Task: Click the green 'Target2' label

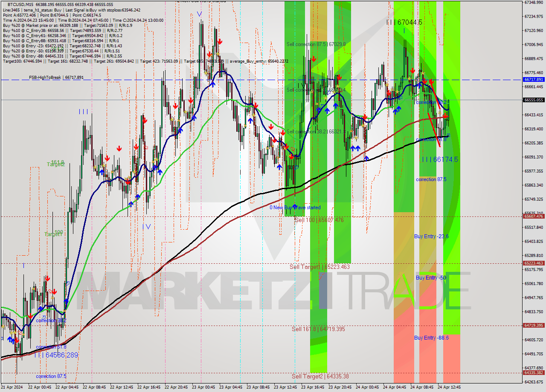Action: click(56, 164)
